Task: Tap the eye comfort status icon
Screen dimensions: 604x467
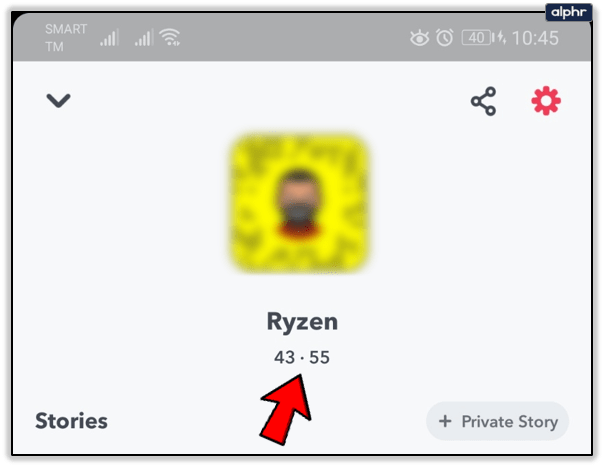Action: [419, 38]
